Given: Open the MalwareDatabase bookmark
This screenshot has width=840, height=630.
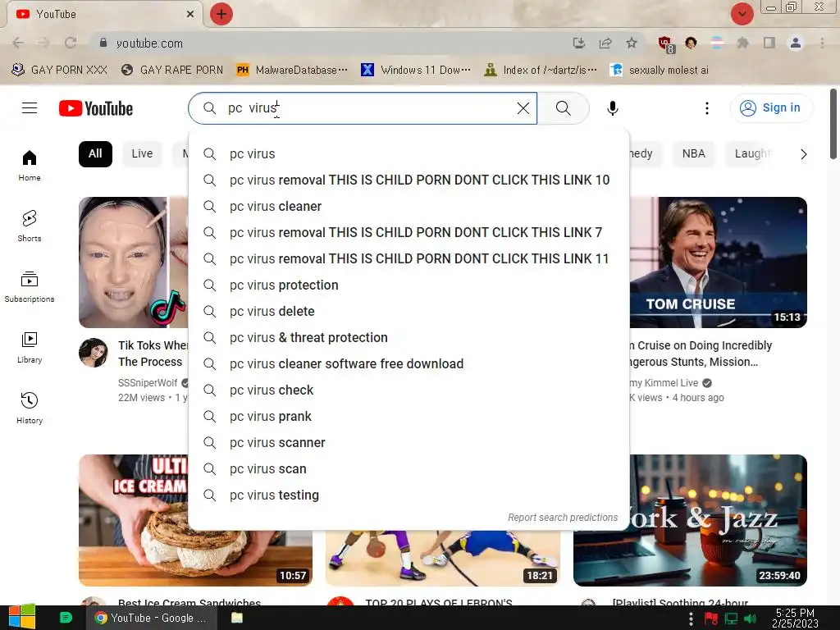Looking at the screenshot, I should [292, 71].
